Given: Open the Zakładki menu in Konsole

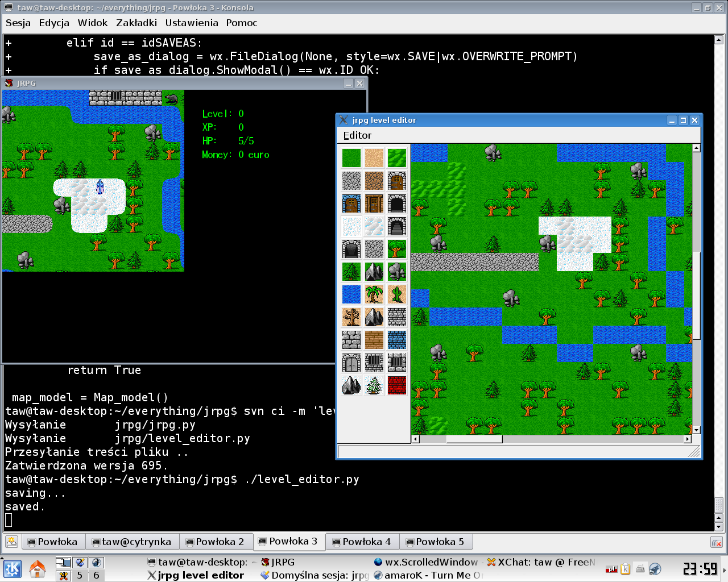Looking at the screenshot, I should (x=136, y=23).
